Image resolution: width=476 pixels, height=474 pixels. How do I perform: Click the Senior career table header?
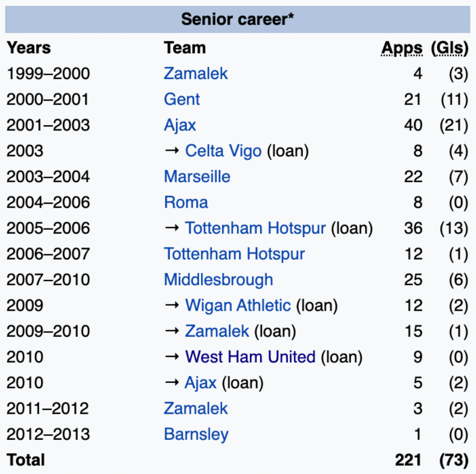coord(238,19)
